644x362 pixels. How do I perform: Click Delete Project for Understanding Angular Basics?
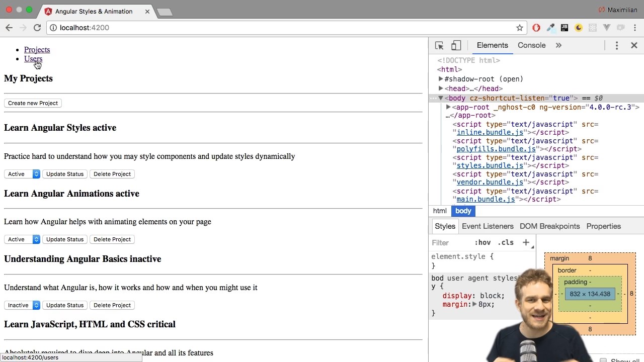point(112,305)
